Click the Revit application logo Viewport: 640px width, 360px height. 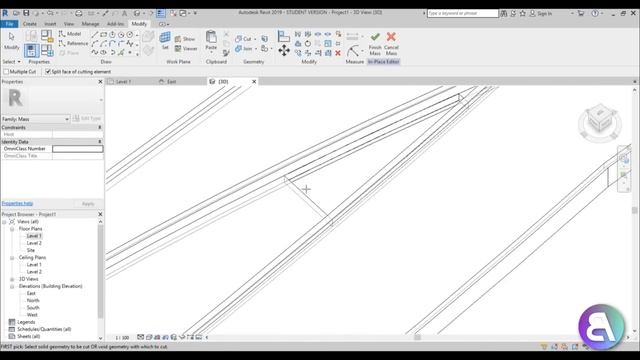coord(5,13)
